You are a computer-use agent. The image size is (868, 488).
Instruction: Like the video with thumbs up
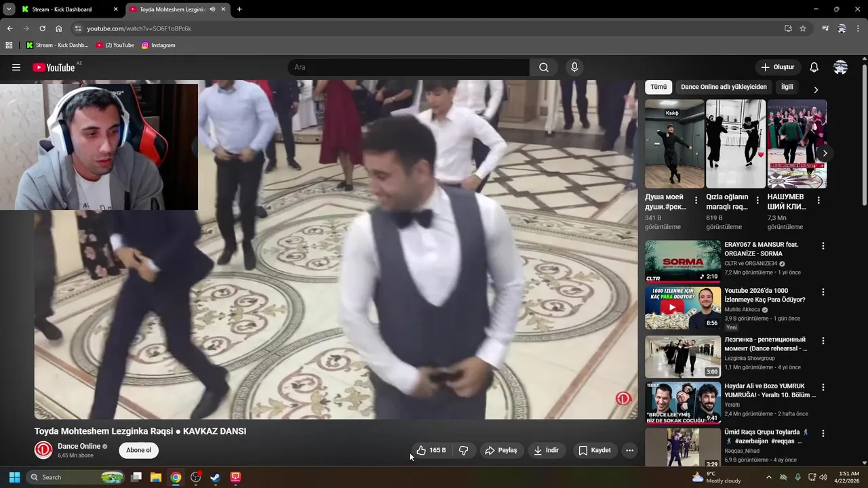[x=431, y=450]
